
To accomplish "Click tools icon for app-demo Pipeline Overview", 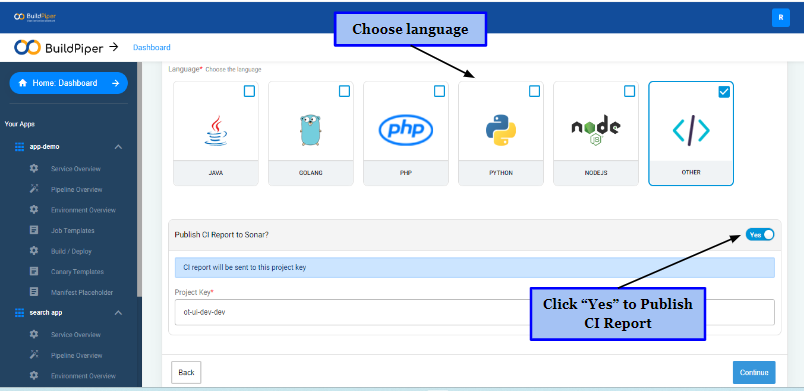I will [x=34, y=189].
